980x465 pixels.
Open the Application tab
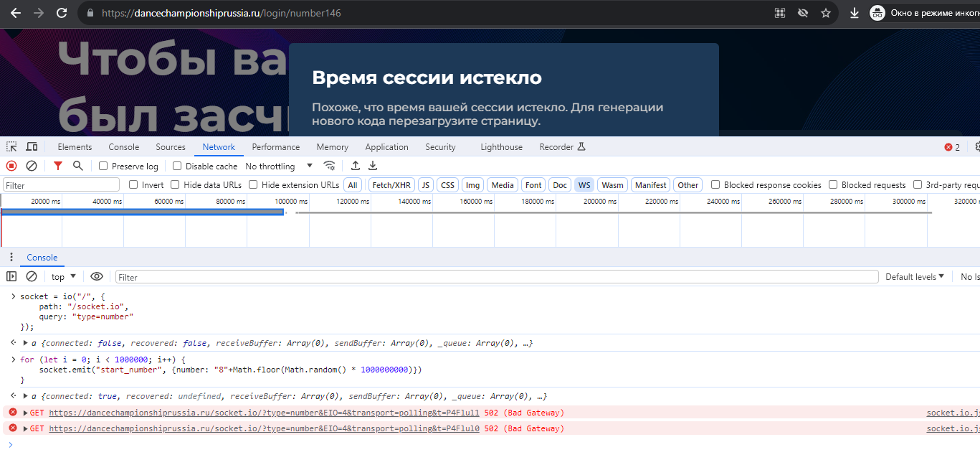coord(386,147)
